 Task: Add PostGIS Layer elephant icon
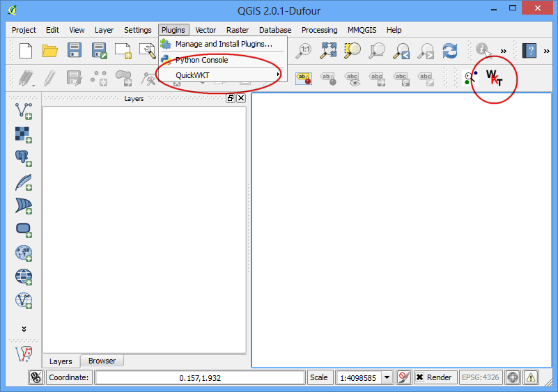(x=24, y=158)
